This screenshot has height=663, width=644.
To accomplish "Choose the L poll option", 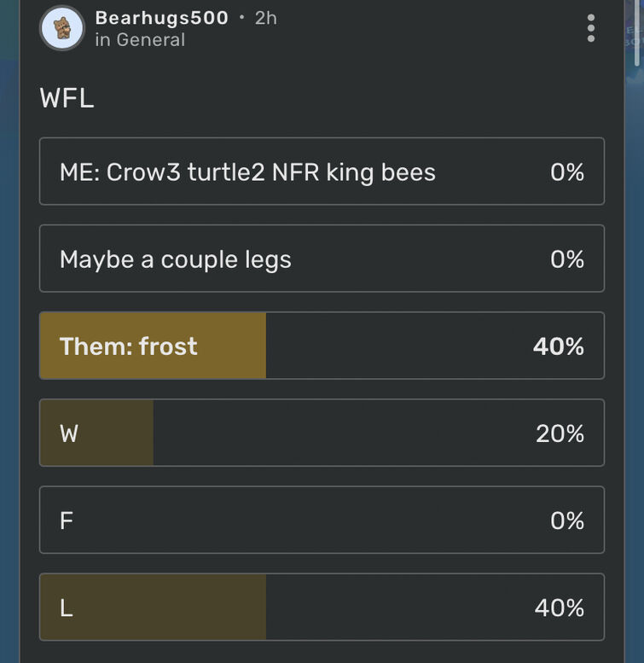I will pyautogui.click(x=322, y=607).
